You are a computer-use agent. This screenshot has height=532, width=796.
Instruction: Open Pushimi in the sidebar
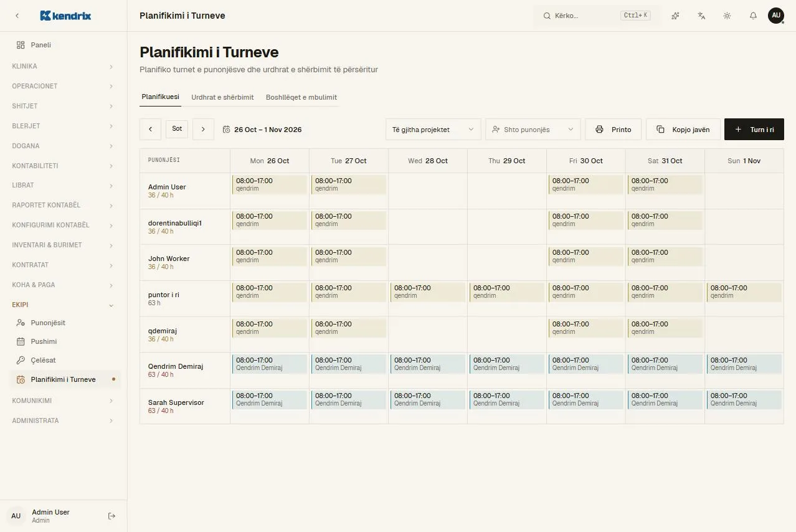pyautogui.click(x=64, y=341)
